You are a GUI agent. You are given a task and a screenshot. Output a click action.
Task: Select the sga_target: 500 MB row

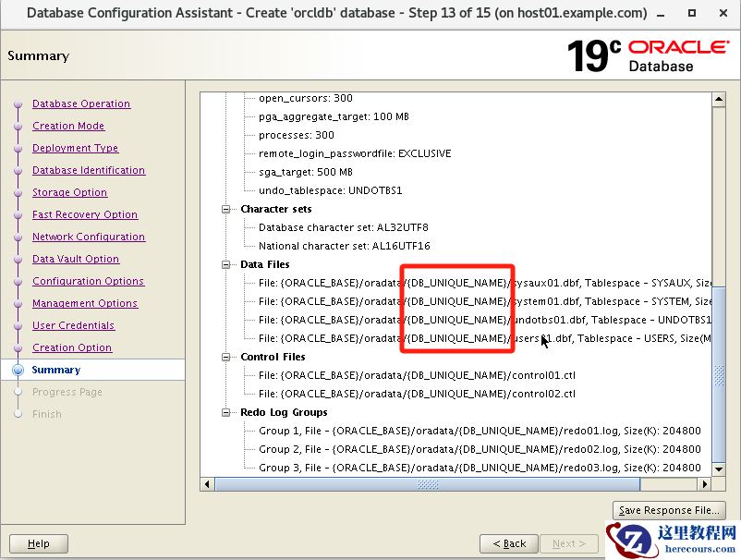coord(305,172)
